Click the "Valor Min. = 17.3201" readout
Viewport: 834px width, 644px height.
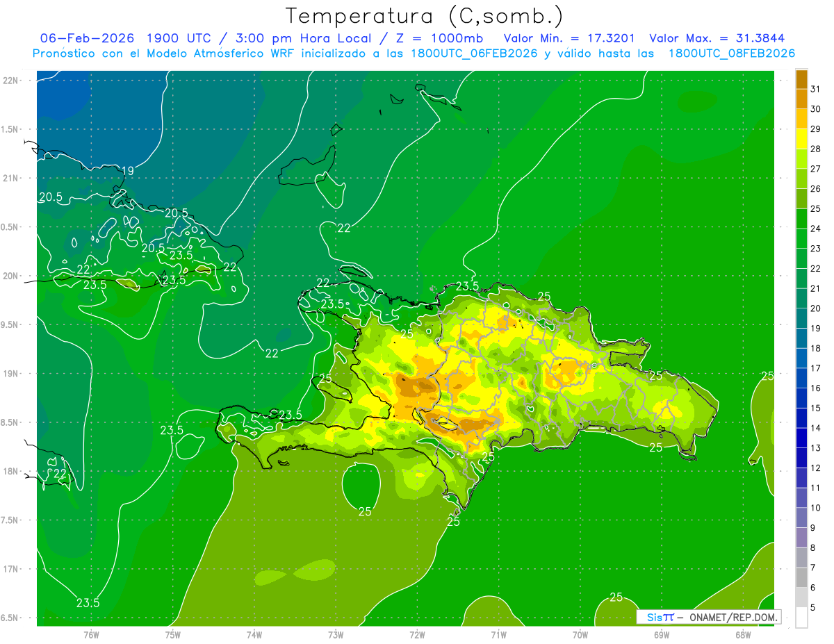(569, 38)
